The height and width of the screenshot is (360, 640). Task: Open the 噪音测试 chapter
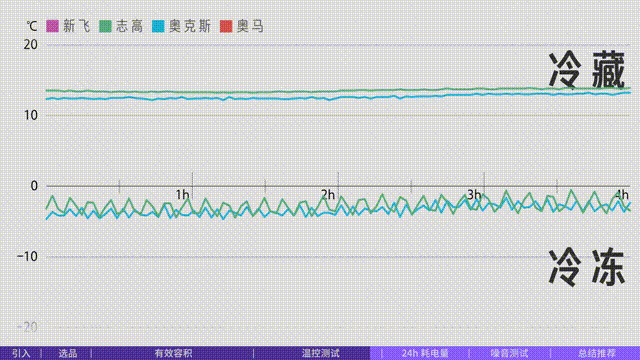coord(509,353)
